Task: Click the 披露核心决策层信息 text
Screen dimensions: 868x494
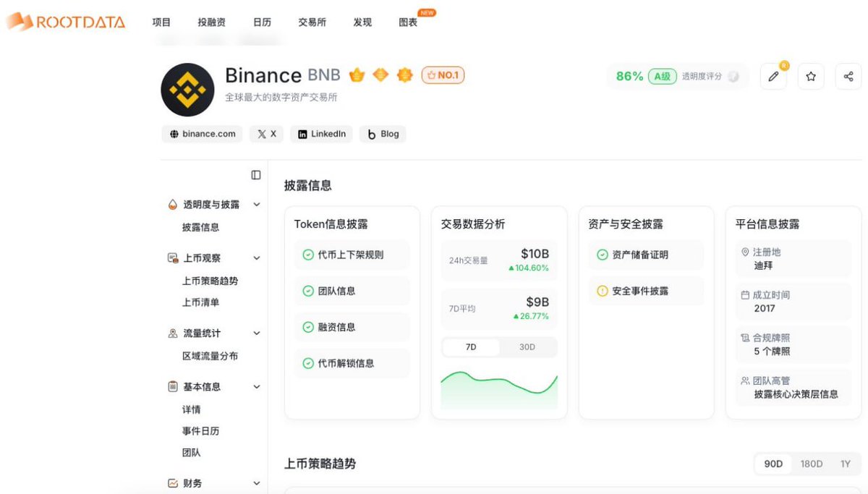Action: pos(796,394)
